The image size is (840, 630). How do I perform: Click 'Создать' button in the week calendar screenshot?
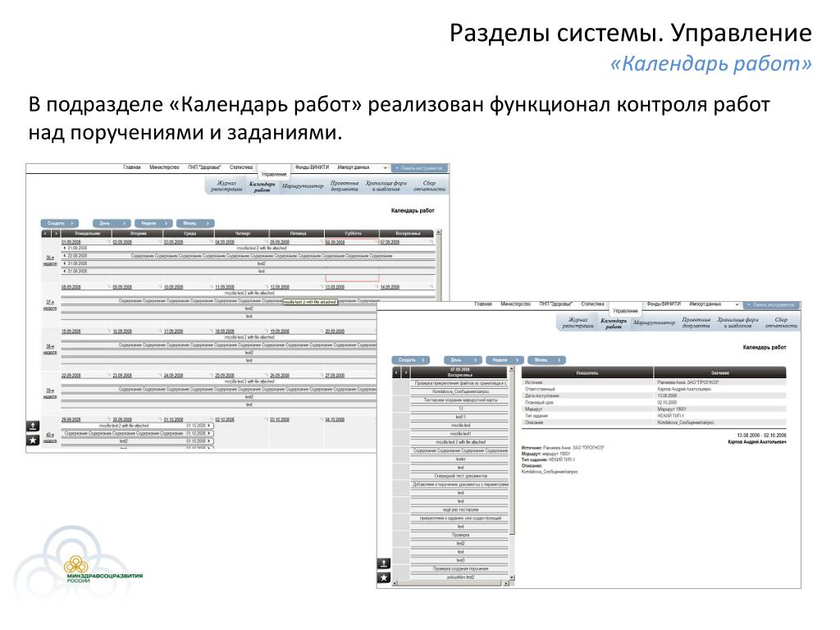[59, 223]
